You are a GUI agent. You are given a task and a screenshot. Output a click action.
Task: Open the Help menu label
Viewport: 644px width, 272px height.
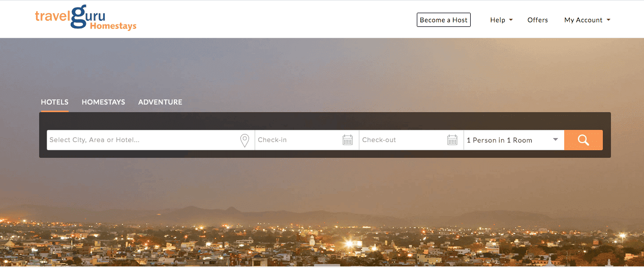497,20
